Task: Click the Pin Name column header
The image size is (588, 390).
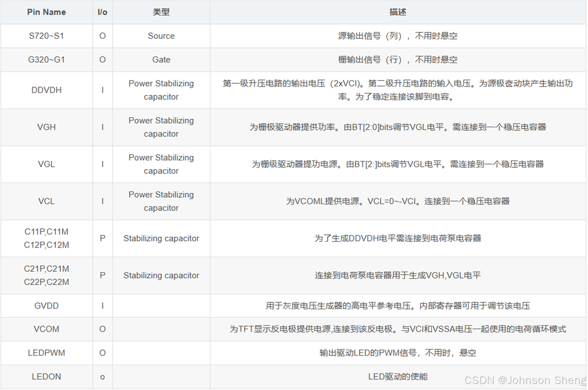Action: 46,12
